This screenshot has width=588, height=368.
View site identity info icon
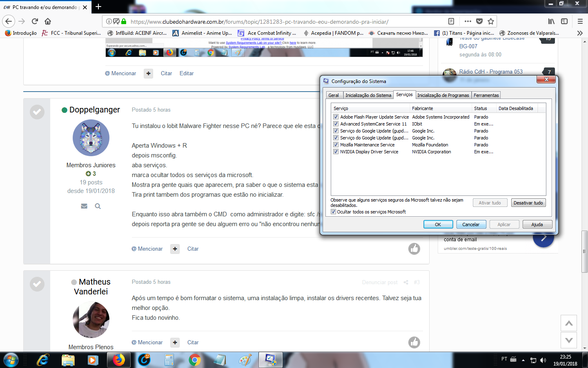[x=109, y=21]
